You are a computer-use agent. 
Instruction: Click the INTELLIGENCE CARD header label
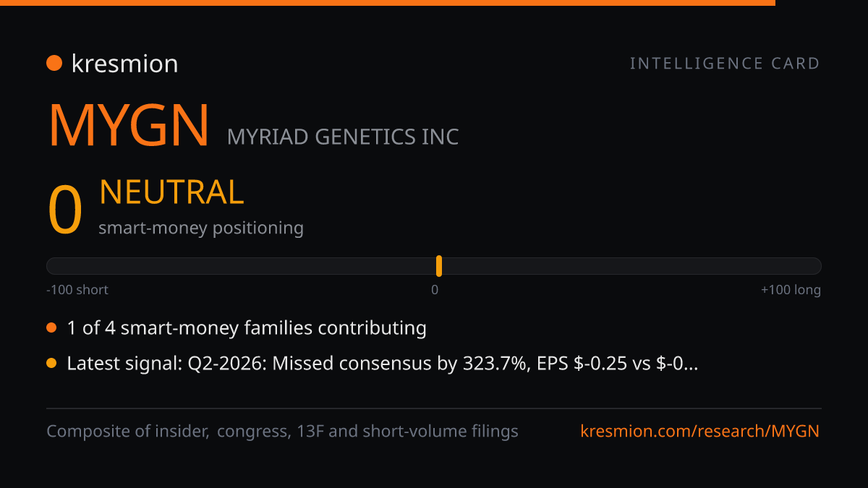(x=725, y=64)
